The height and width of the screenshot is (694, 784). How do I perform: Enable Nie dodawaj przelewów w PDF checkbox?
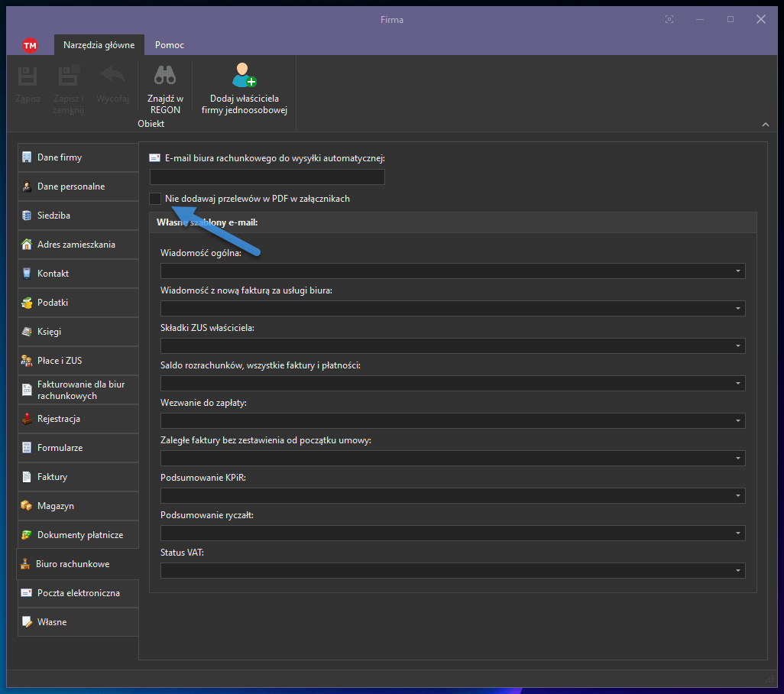tap(156, 199)
